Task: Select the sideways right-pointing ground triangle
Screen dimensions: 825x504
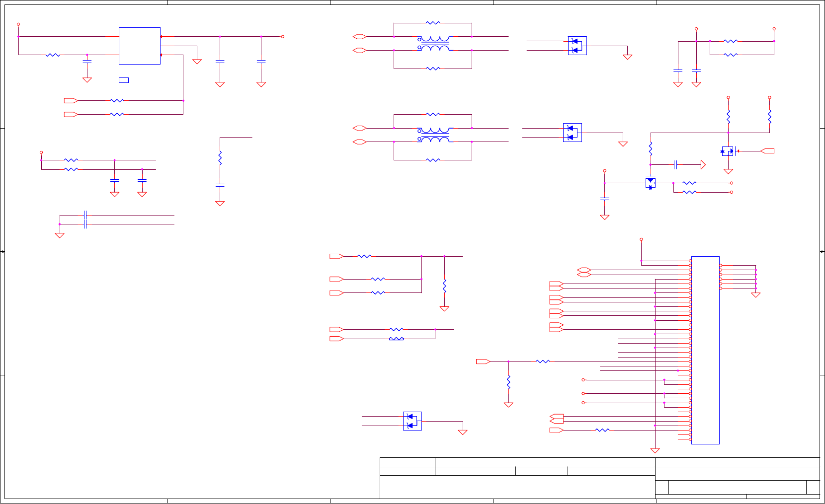Action: tap(703, 164)
